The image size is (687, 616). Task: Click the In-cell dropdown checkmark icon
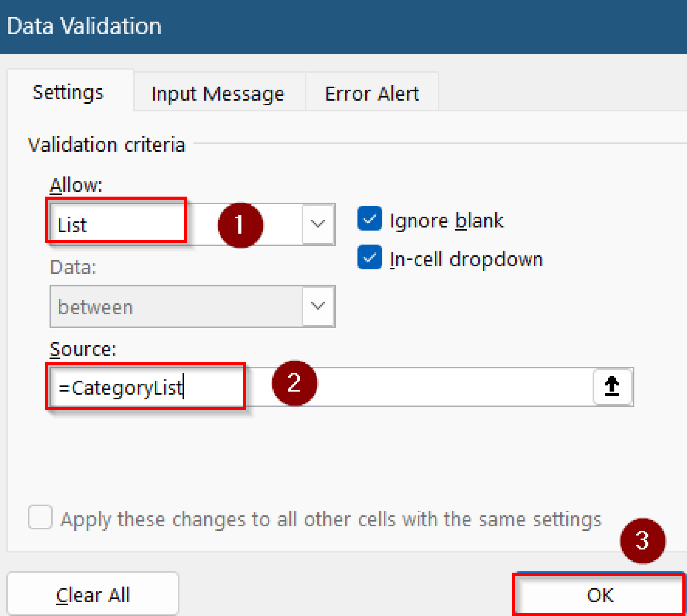[369, 258]
